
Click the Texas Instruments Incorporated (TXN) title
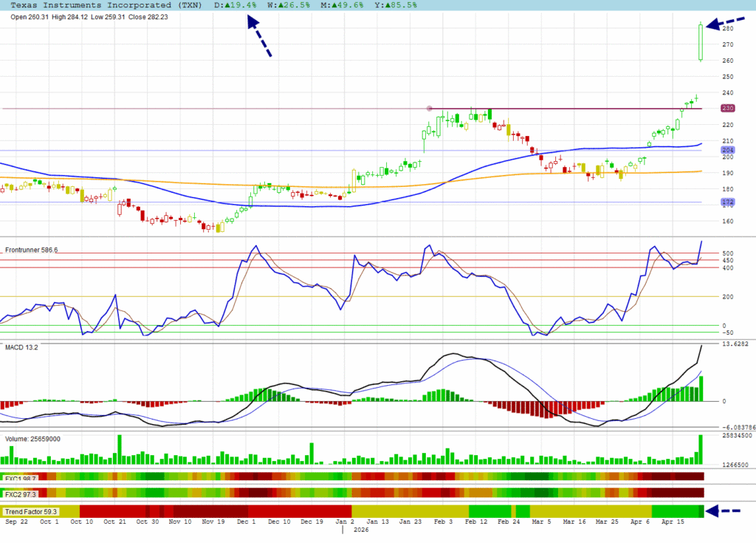click(x=107, y=4)
